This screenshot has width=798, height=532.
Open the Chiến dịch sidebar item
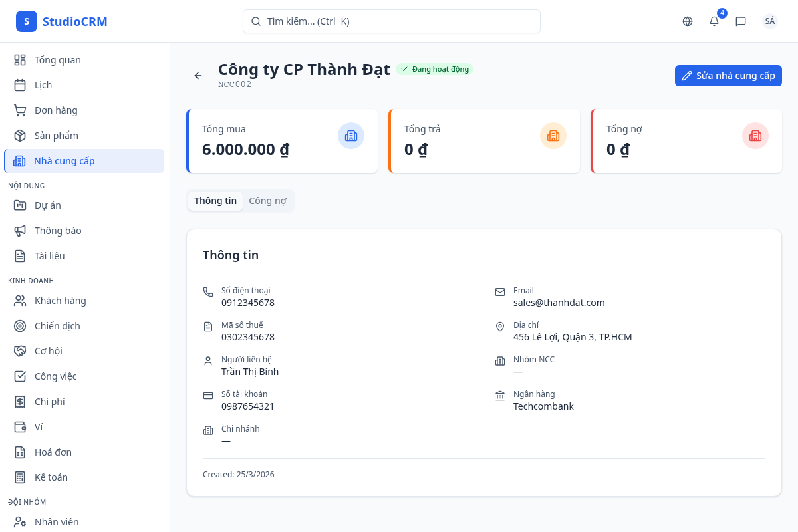[57, 326]
